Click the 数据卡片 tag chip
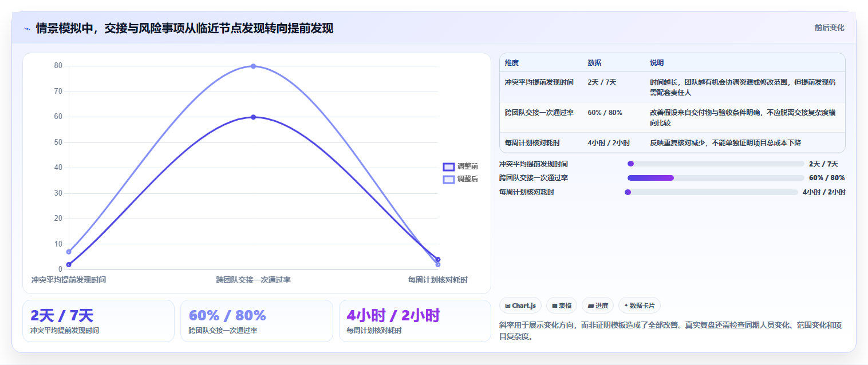868x365 pixels. pos(639,306)
